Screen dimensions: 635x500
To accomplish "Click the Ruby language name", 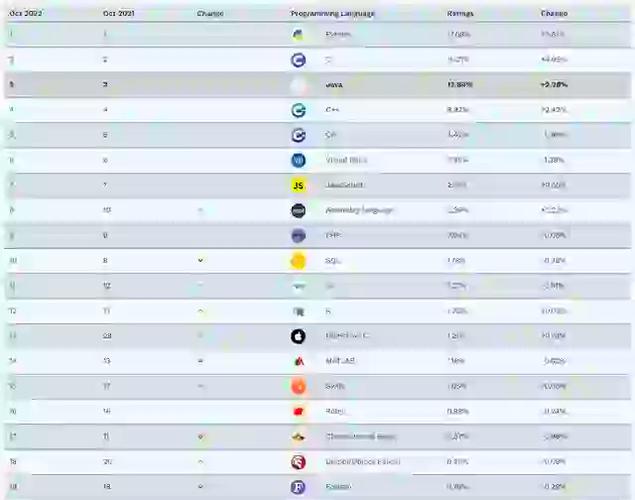I will click(333, 411).
